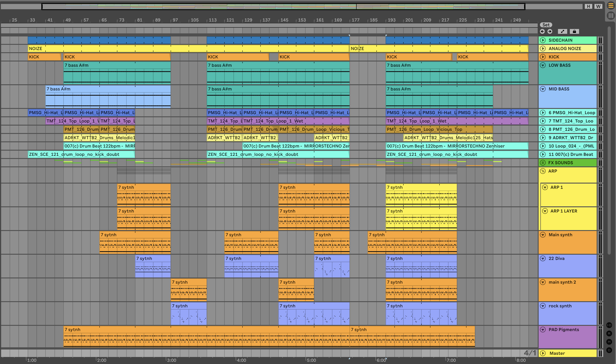Collapse the LOW BASS track

543,65
